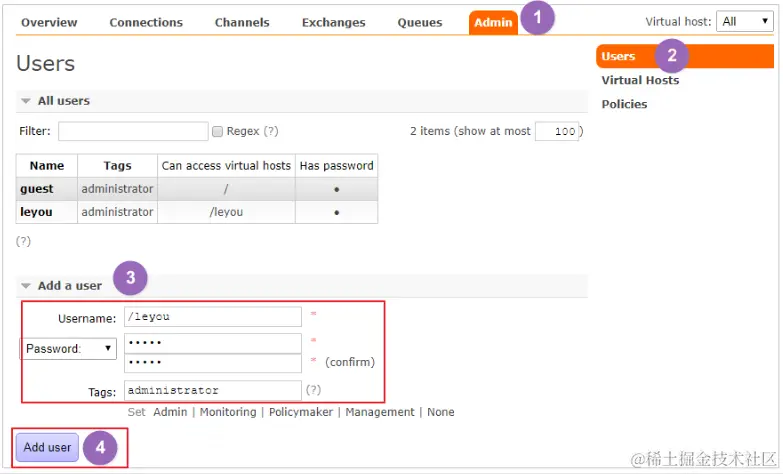Open Virtual Hosts in the sidebar
Image resolution: width=783 pixels, height=474 pixels.
click(640, 80)
